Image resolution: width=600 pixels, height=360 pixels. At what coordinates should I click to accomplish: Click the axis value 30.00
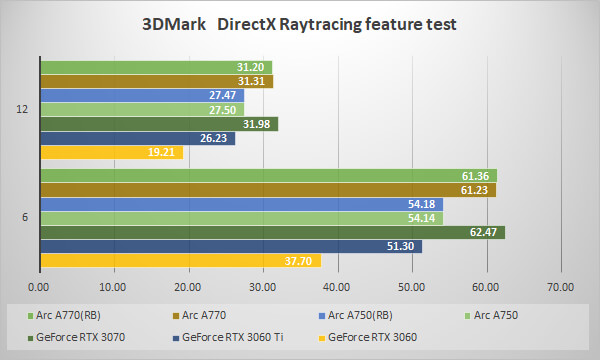pyautogui.click(x=262, y=287)
